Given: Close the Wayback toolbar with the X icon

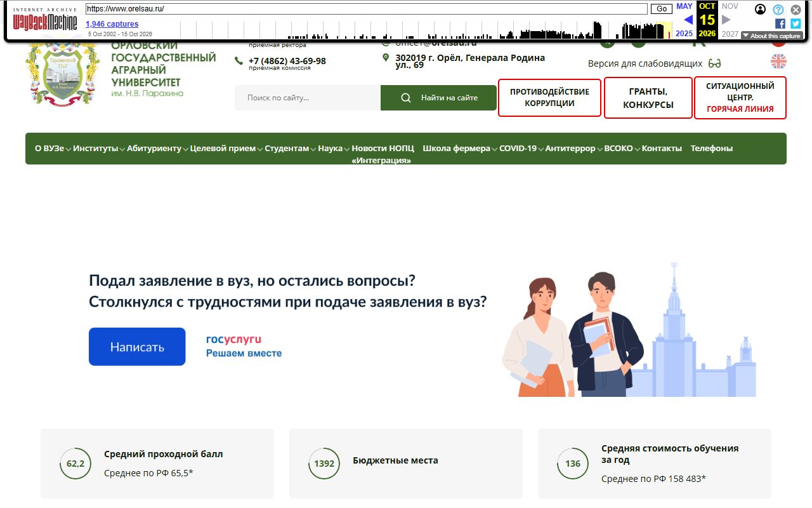Looking at the screenshot, I should click(x=796, y=10).
